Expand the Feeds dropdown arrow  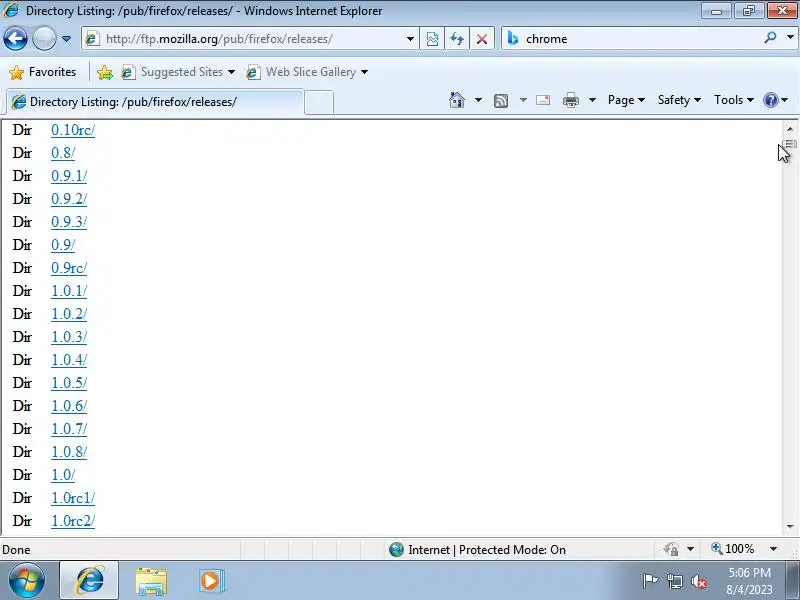point(523,100)
